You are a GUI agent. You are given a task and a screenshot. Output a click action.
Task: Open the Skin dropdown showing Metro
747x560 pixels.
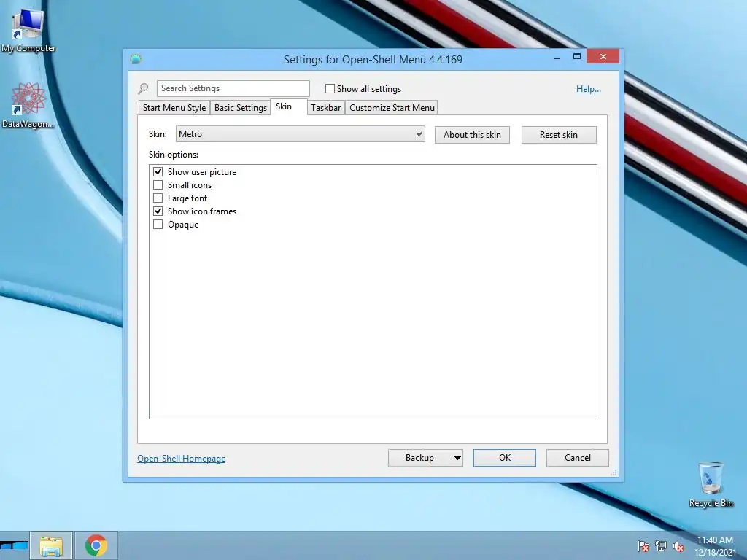300,134
